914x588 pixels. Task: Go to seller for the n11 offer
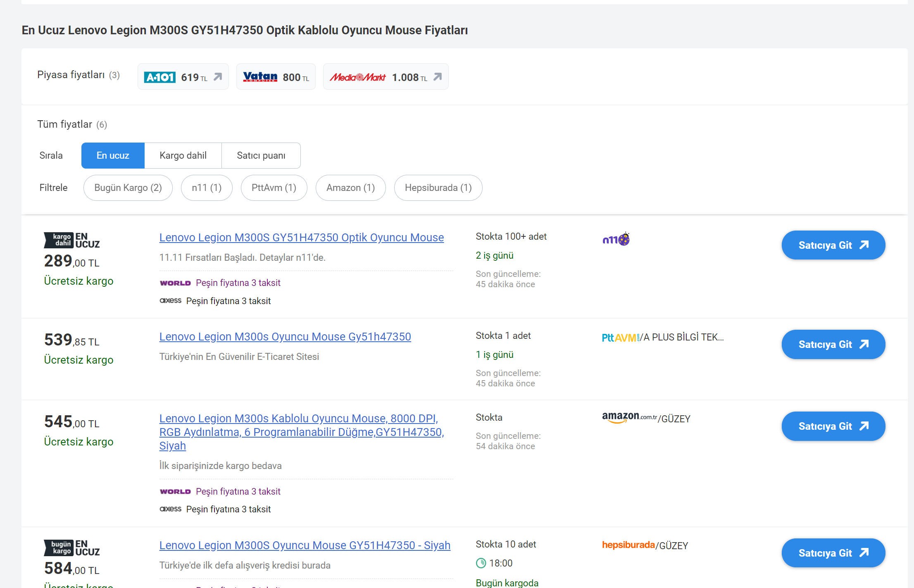pyautogui.click(x=833, y=245)
